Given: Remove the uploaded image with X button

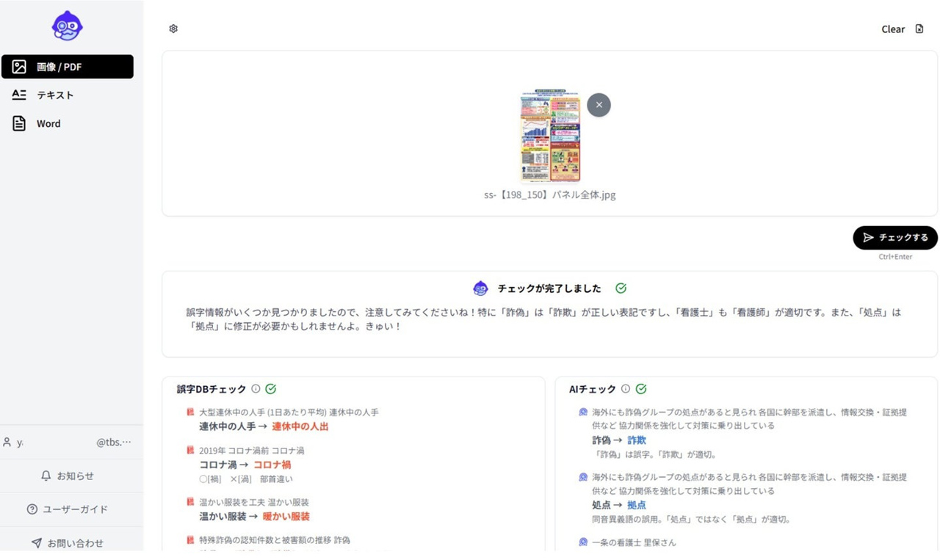Looking at the screenshot, I should pos(599,105).
